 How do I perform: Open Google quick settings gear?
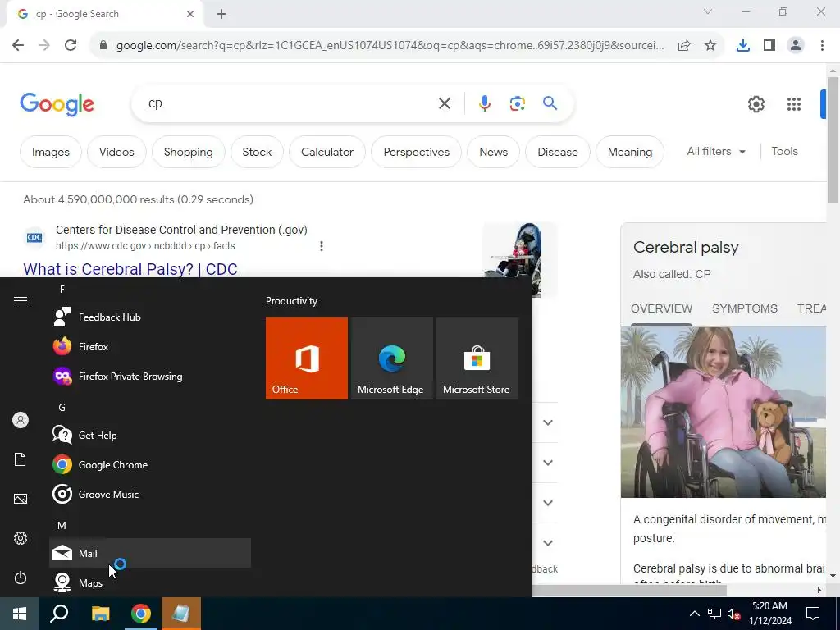coord(756,104)
